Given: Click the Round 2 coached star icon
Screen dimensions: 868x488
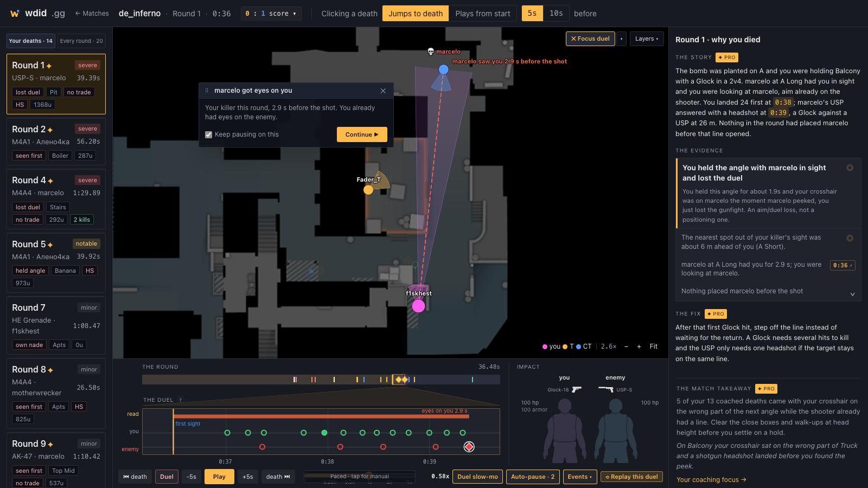Looking at the screenshot, I should coord(50,130).
